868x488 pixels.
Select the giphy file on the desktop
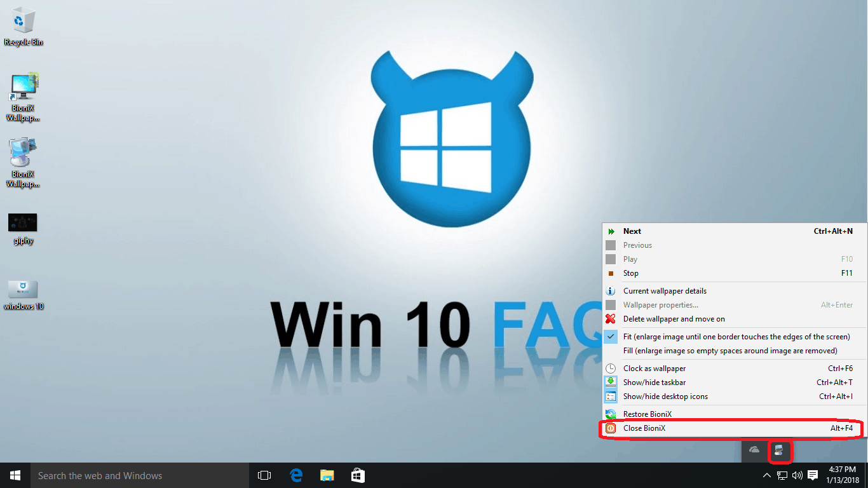tap(23, 229)
